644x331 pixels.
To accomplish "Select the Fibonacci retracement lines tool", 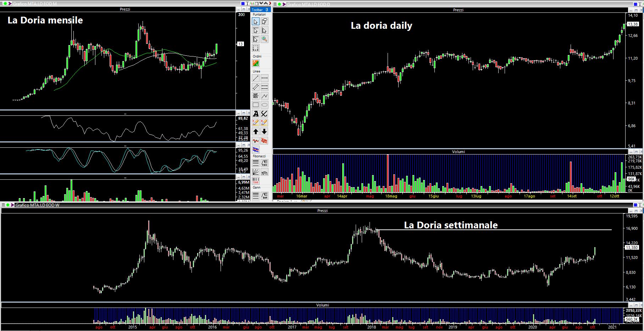I will coord(256,163).
